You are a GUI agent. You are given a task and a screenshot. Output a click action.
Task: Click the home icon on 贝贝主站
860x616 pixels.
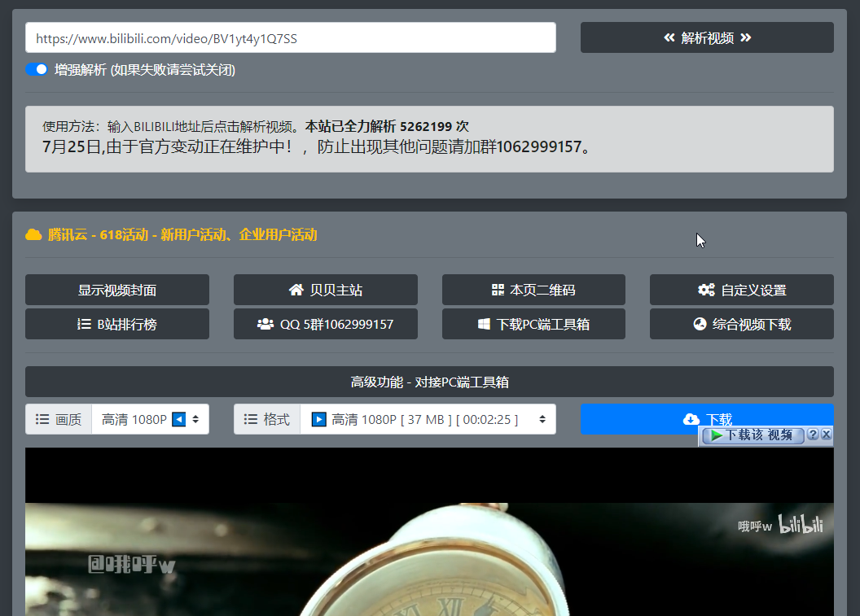(x=296, y=290)
